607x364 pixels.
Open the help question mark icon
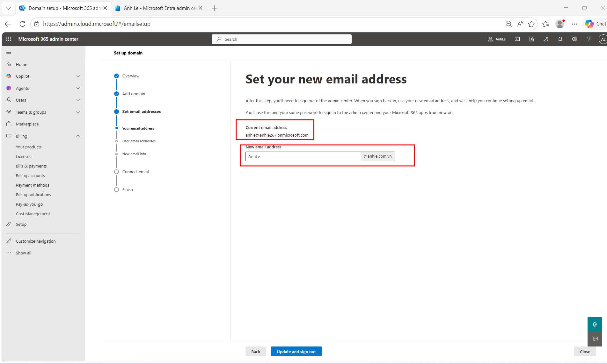pyautogui.click(x=589, y=39)
